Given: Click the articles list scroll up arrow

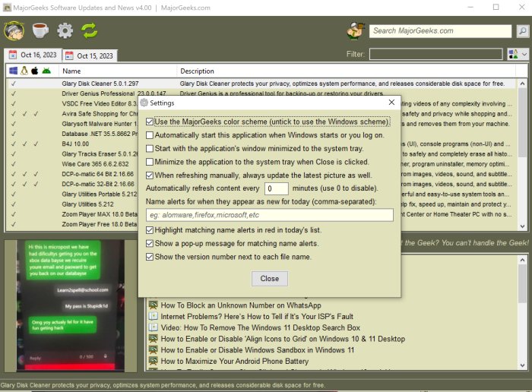Looking at the screenshot, I should [x=522, y=260].
